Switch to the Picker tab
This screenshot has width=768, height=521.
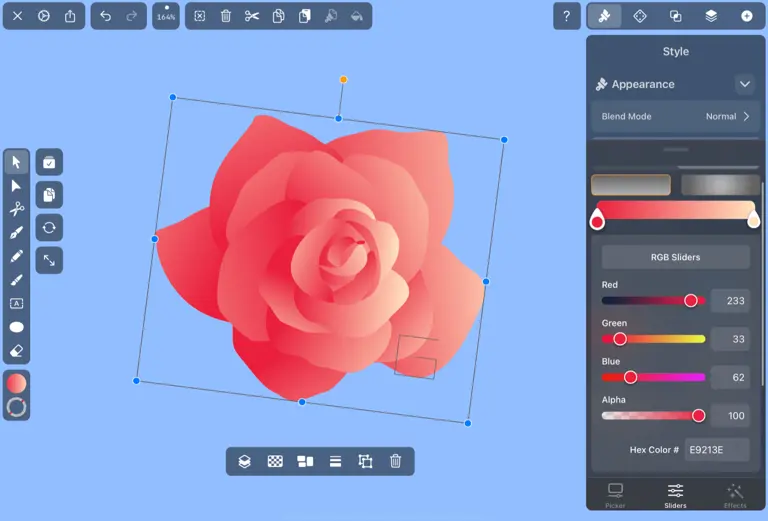(615, 496)
